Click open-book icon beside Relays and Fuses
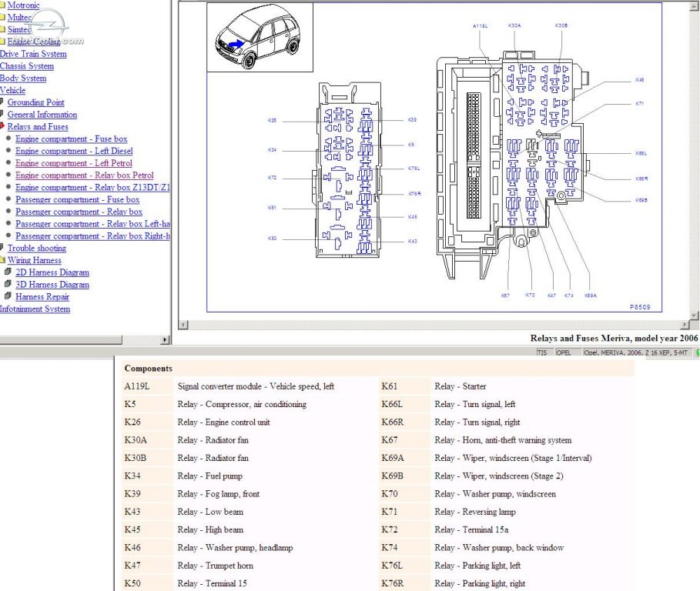This screenshot has height=591, width=700. pos(2,126)
